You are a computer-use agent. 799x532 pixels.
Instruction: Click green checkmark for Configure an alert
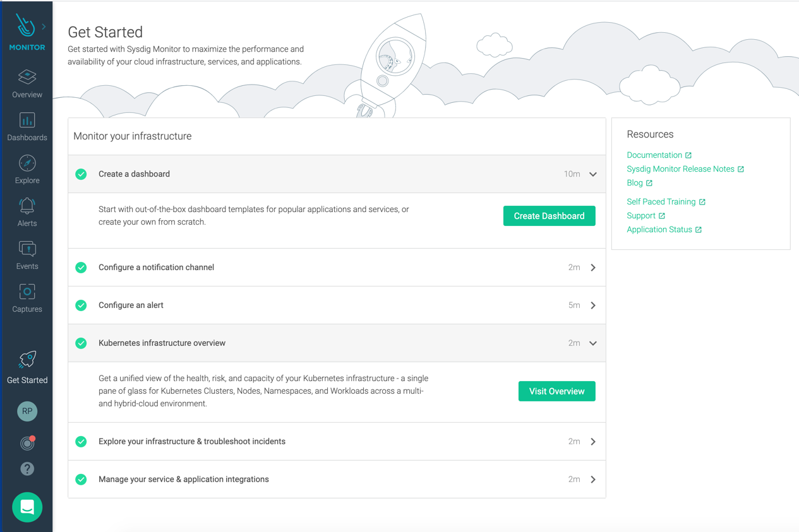tap(81, 305)
